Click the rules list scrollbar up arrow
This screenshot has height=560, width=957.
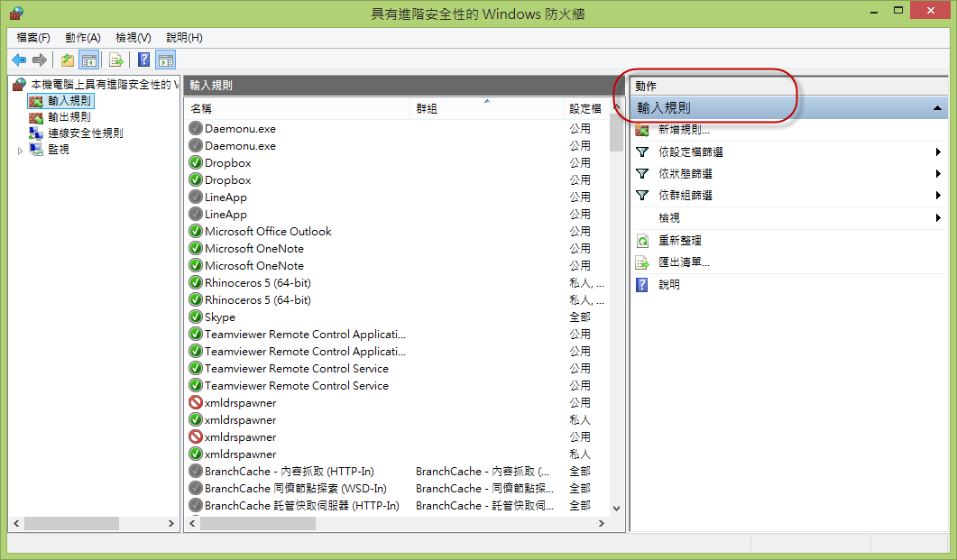click(616, 107)
